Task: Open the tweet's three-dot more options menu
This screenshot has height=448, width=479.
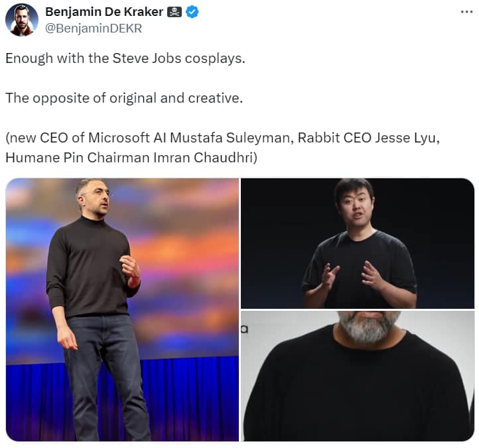Action: [x=466, y=12]
